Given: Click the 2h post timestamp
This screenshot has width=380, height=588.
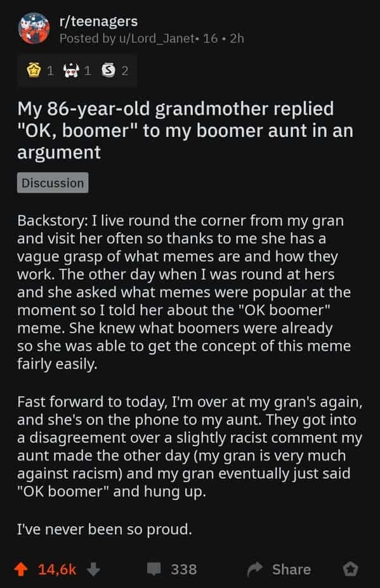Looking at the screenshot, I should tap(237, 39).
